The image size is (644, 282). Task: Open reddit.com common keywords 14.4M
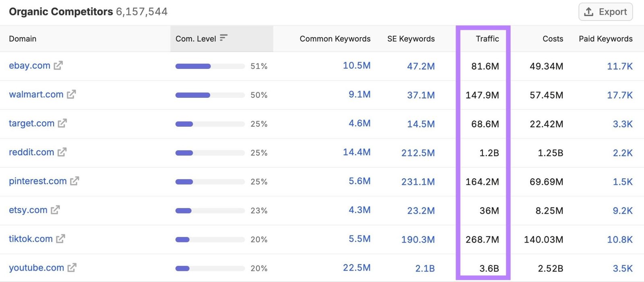tap(357, 152)
